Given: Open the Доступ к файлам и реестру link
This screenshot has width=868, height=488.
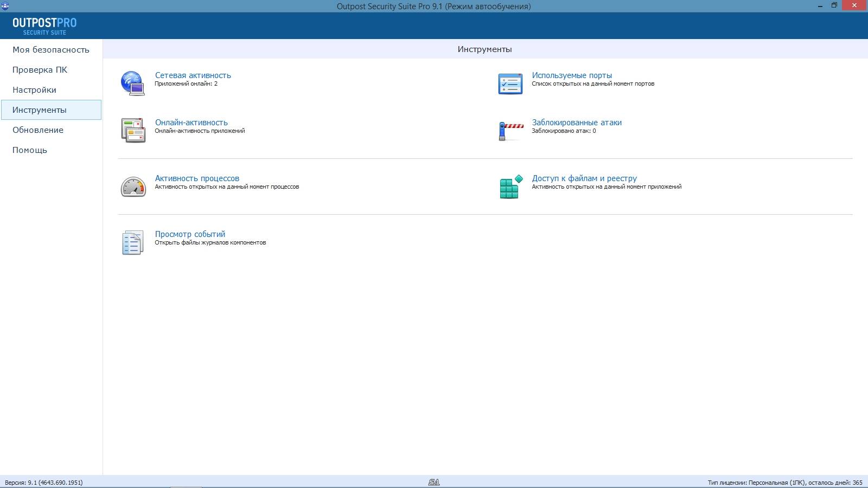Looking at the screenshot, I should pyautogui.click(x=584, y=178).
